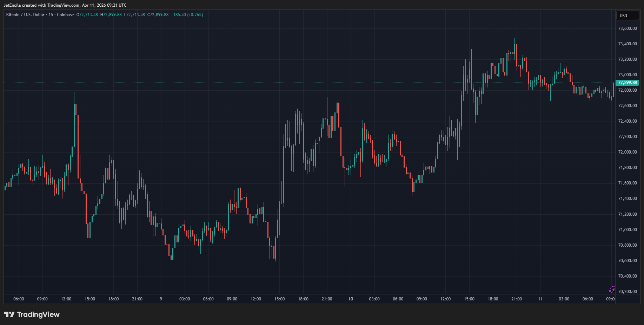Click the date label 9 on the time axis
The width and height of the screenshot is (644, 325).
click(161, 299)
